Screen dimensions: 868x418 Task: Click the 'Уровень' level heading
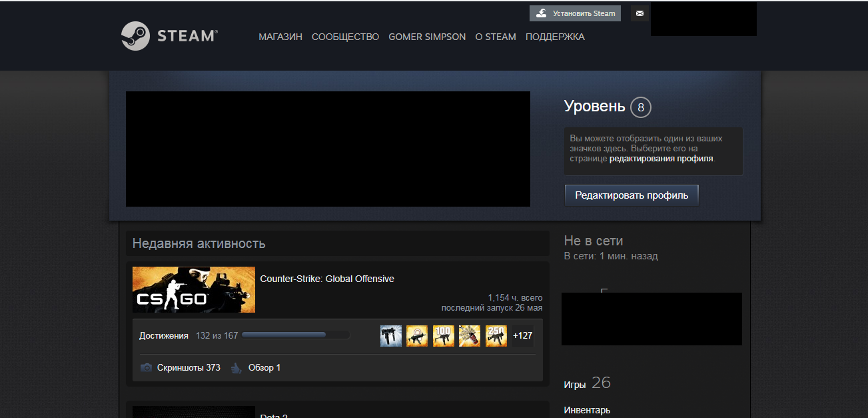point(595,106)
